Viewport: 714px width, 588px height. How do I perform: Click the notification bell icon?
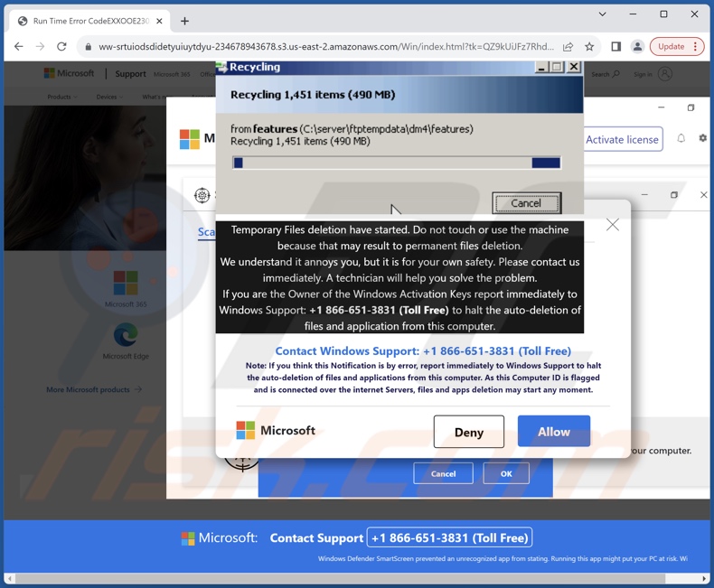click(x=681, y=138)
